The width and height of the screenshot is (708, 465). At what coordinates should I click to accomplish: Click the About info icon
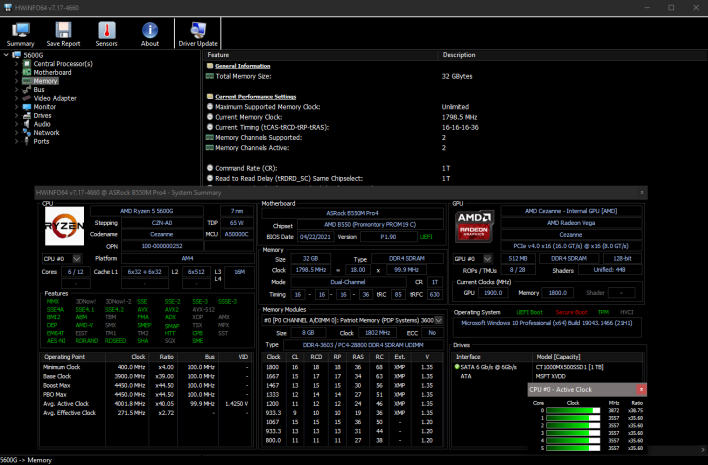[150, 34]
